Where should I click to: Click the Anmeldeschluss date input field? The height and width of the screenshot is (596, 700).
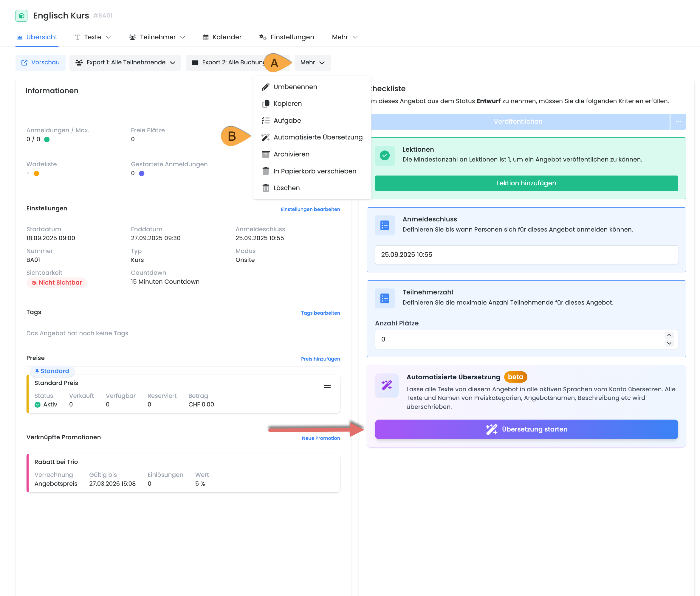(x=526, y=254)
